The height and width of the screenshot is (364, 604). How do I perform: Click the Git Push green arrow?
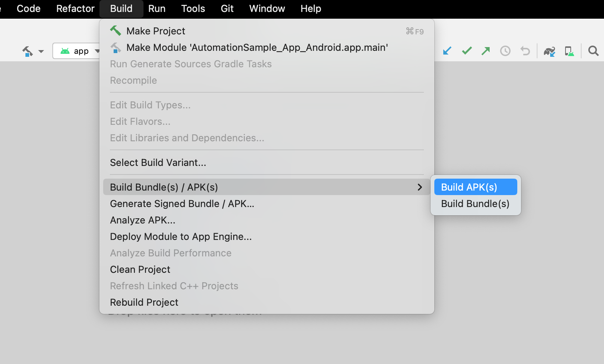click(486, 51)
